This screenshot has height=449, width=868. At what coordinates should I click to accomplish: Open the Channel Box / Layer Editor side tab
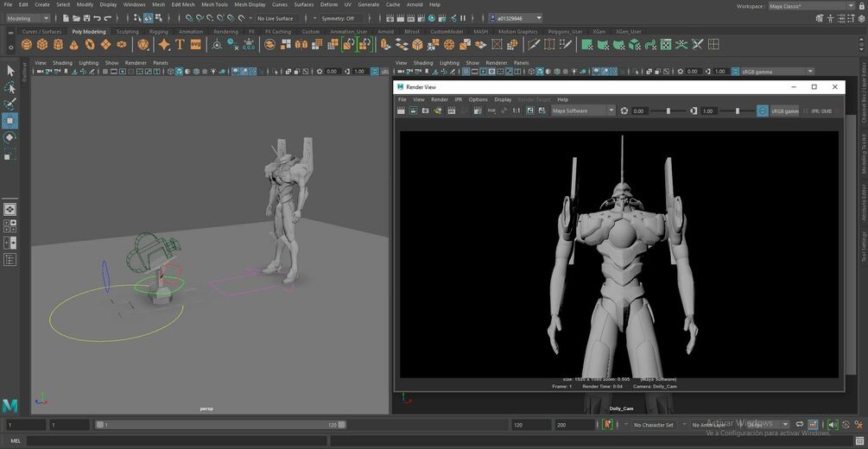point(864,92)
